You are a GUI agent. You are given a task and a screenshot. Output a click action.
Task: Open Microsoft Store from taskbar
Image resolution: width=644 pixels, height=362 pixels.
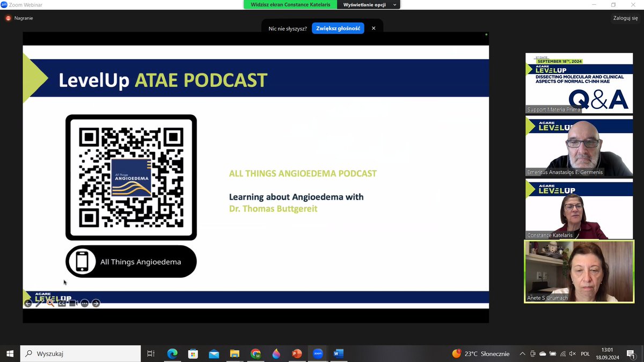tap(193, 353)
